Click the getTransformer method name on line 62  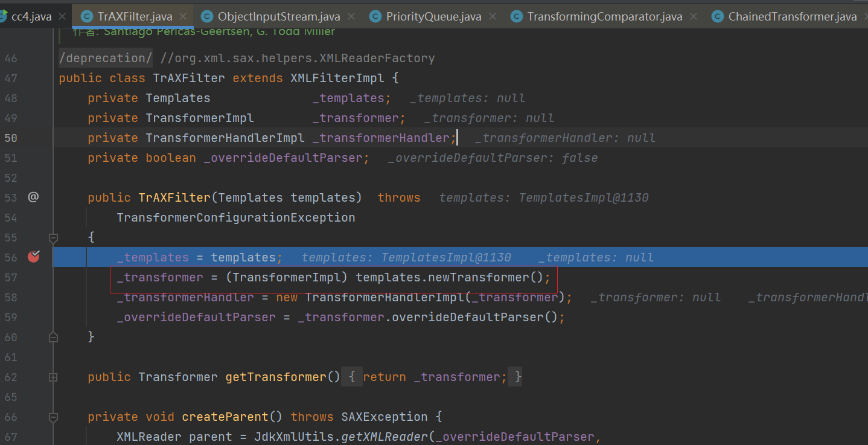[276, 377]
